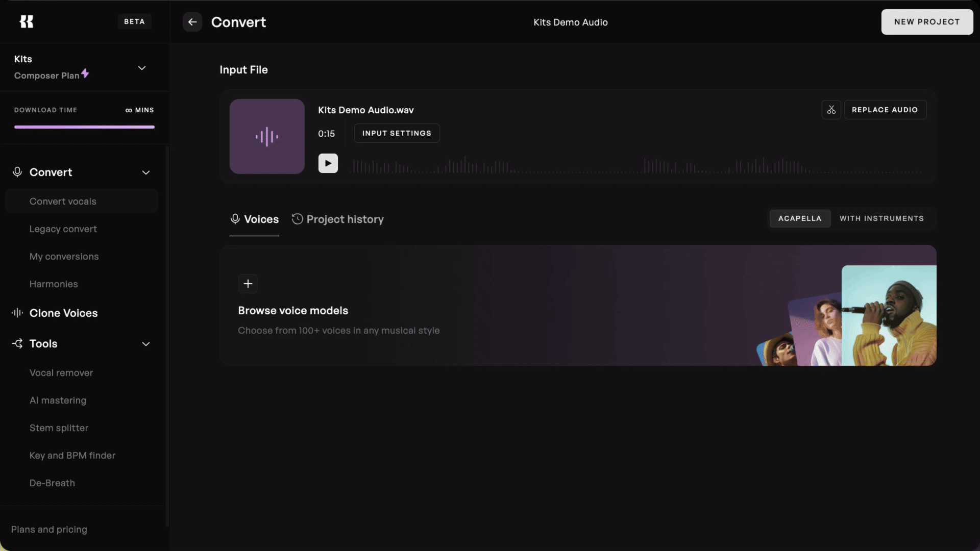980x551 pixels.
Task: Click the microphone icon on the Voices tab
Action: [235, 219]
